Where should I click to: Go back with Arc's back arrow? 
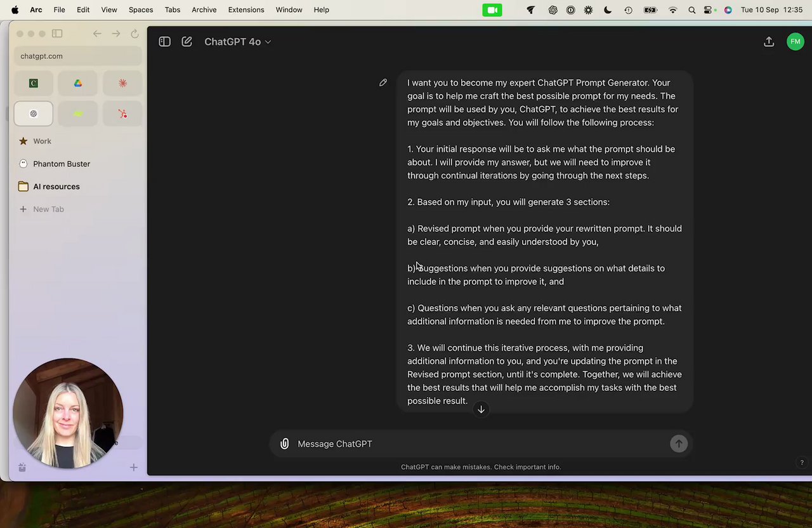coord(97,34)
